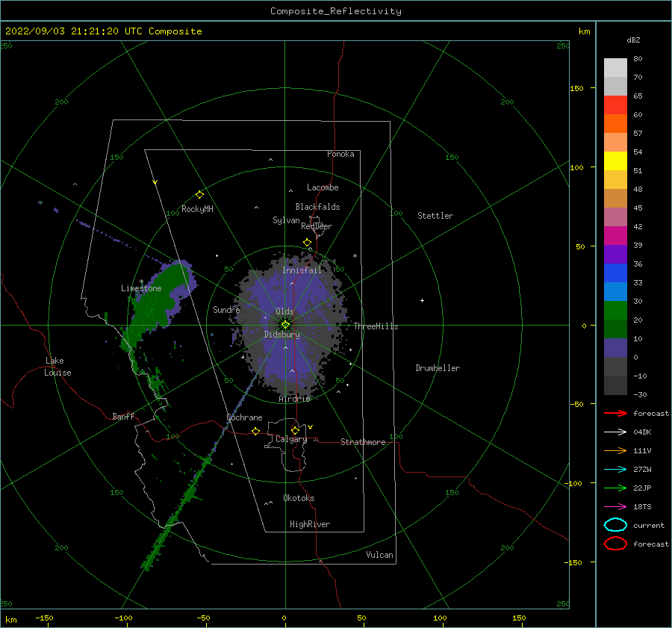
Task: Click the RockyMH label
Action: tap(197, 209)
